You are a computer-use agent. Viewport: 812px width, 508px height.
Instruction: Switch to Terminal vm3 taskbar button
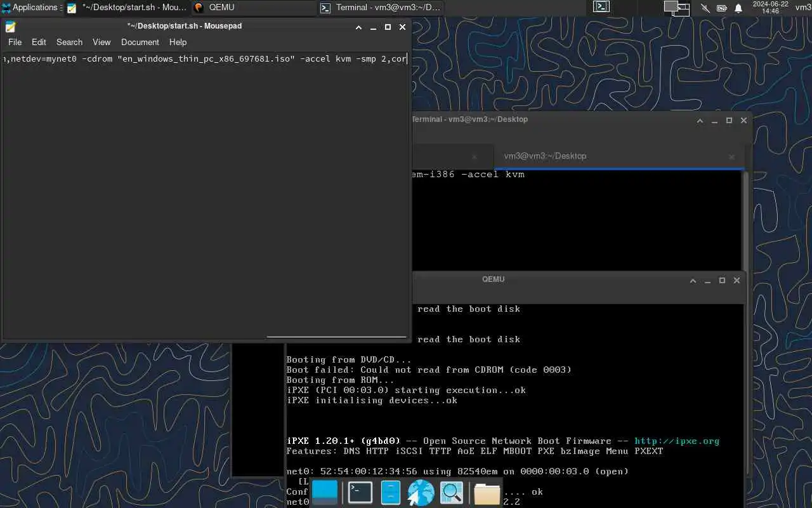381,8
